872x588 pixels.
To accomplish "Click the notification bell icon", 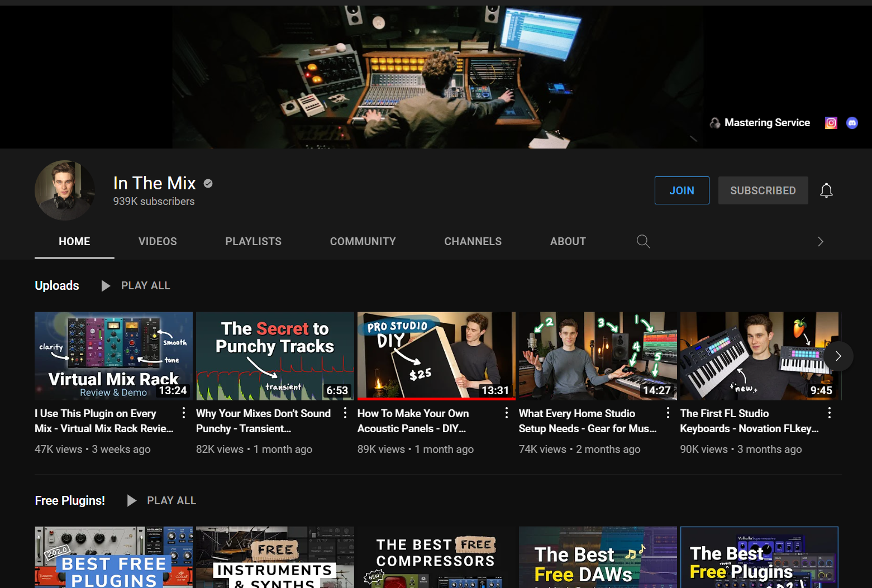I will coord(826,190).
